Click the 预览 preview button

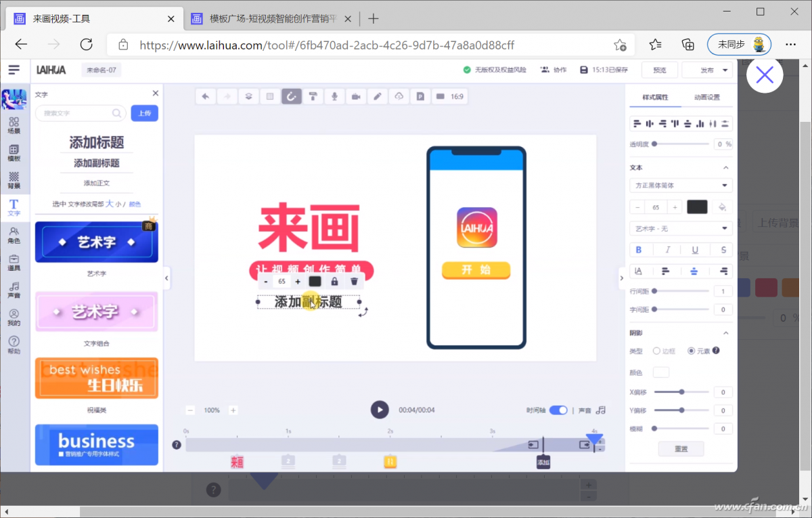(659, 70)
